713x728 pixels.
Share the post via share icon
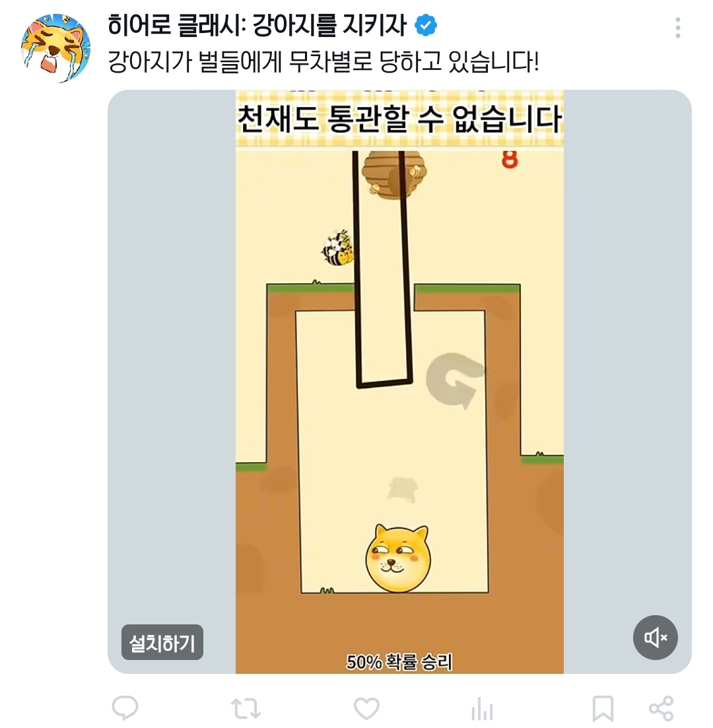click(x=661, y=708)
